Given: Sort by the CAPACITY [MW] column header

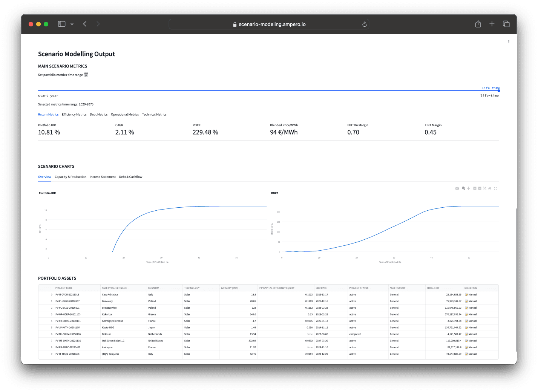Looking at the screenshot, I should [x=239, y=288].
